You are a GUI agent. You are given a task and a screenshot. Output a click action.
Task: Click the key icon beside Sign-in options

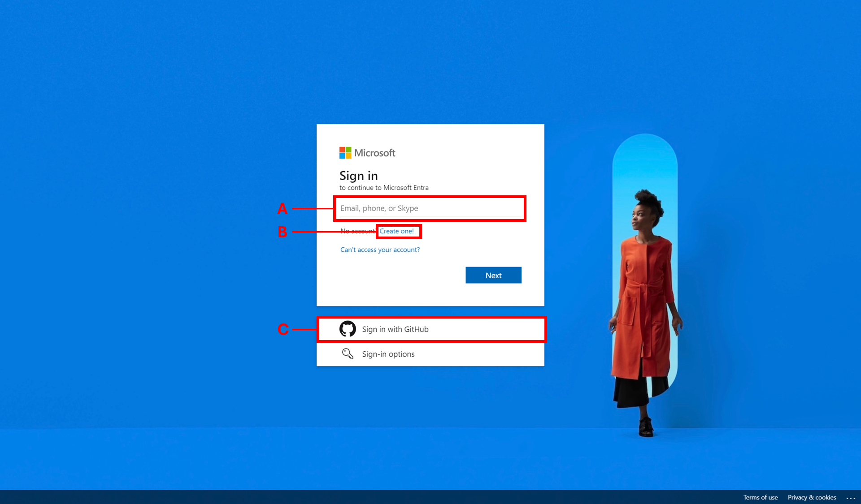pyautogui.click(x=348, y=354)
